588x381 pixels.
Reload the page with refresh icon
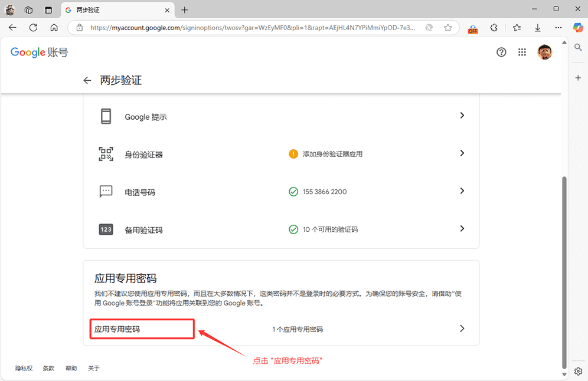click(34, 27)
